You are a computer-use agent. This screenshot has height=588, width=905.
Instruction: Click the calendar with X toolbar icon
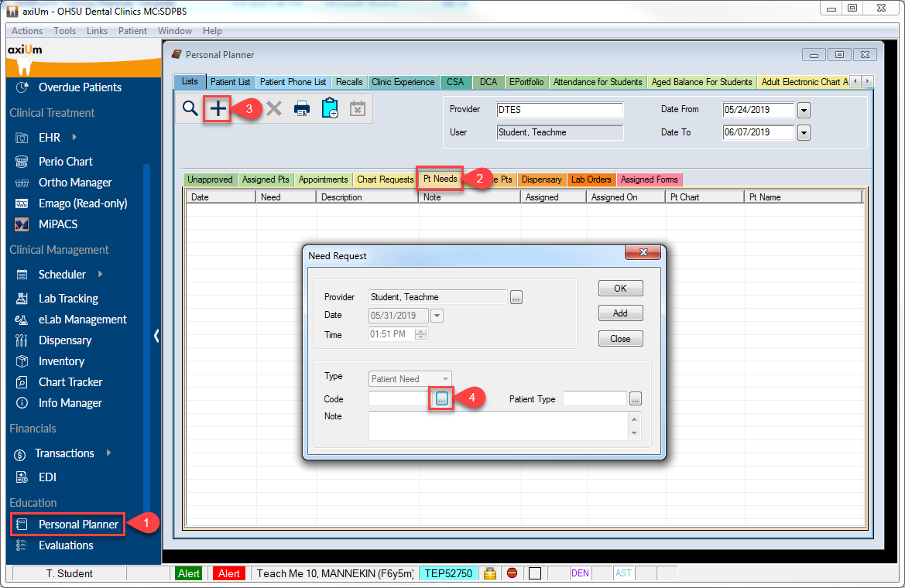(358, 108)
